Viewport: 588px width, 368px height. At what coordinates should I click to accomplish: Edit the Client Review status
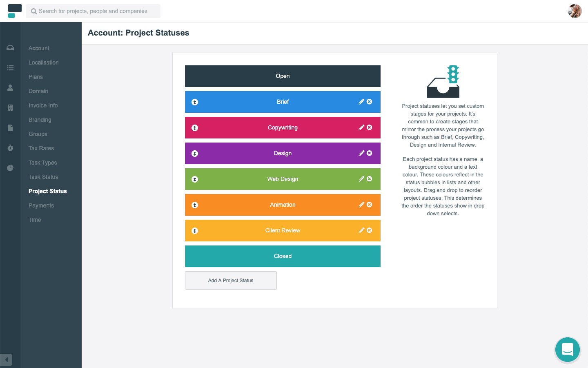pos(361,230)
